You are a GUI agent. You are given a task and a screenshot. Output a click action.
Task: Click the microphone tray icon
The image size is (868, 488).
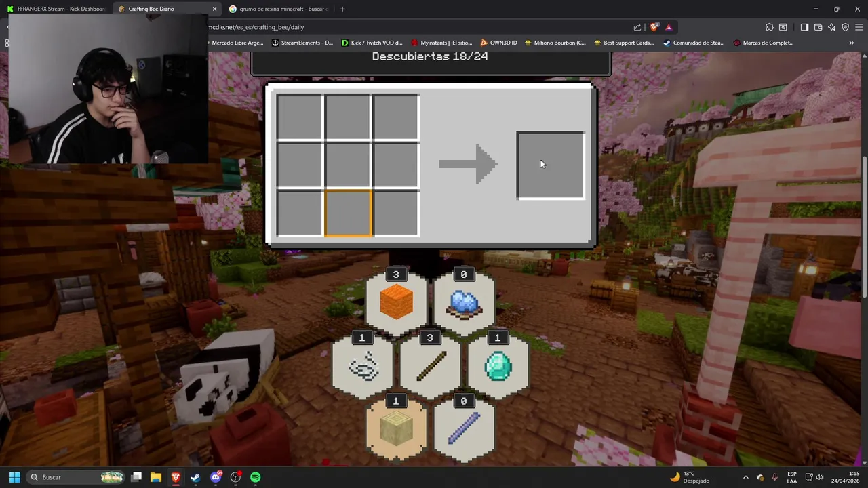coord(775,477)
